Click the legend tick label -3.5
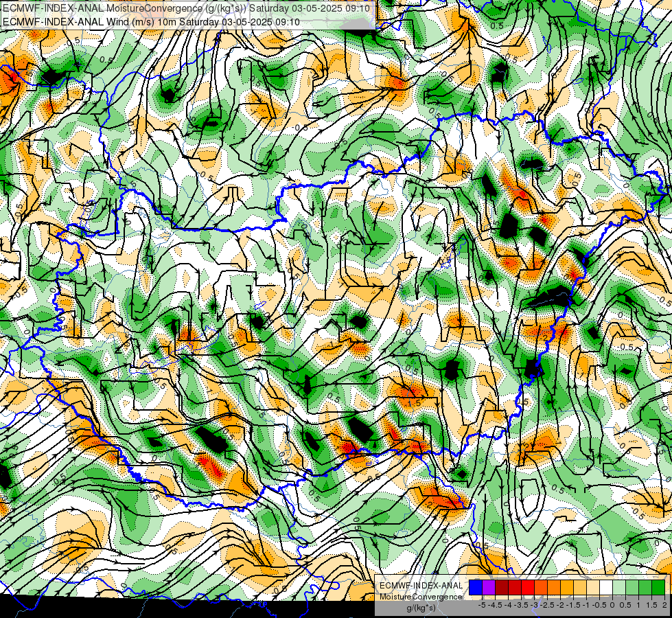 pos(521,605)
